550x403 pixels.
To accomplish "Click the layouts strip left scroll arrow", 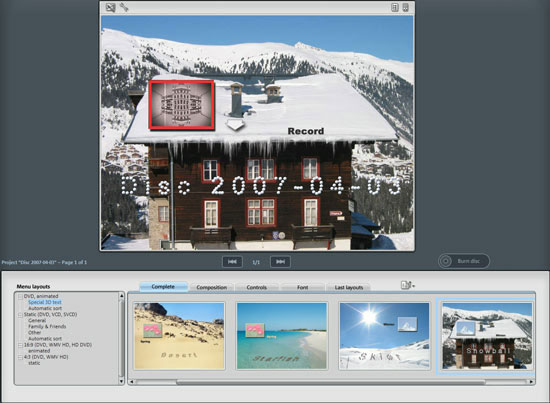I will (132, 382).
